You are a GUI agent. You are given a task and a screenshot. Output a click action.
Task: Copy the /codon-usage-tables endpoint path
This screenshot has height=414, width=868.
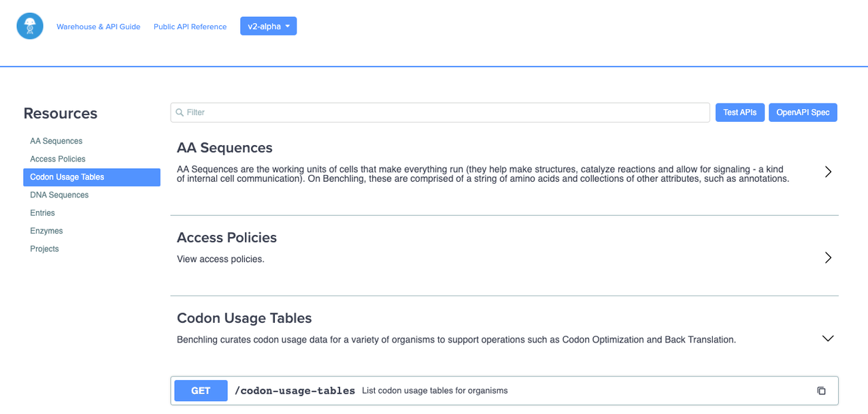pyautogui.click(x=821, y=391)
